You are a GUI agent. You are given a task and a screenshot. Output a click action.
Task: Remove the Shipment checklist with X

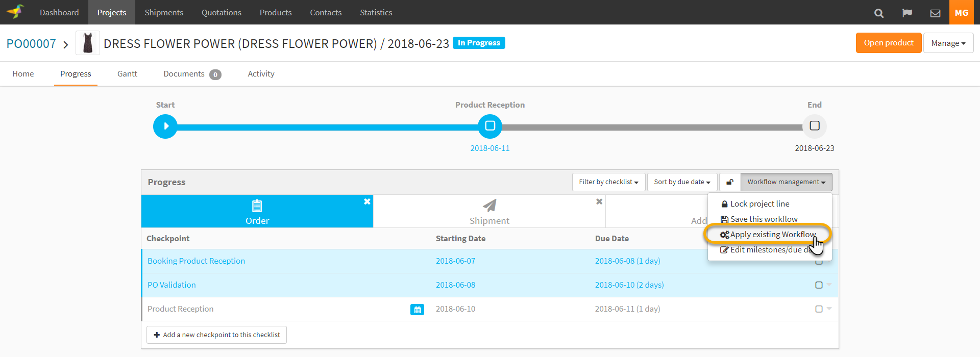click(599, 201)
